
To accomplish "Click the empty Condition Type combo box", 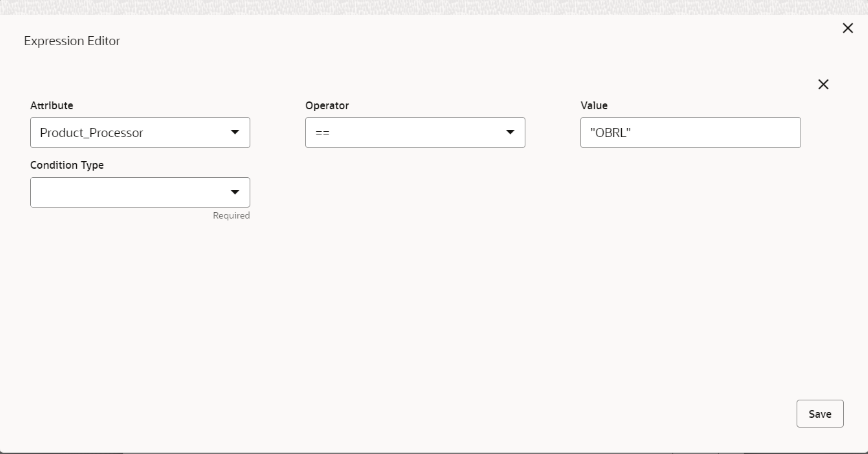I will [x=140, y=192].
